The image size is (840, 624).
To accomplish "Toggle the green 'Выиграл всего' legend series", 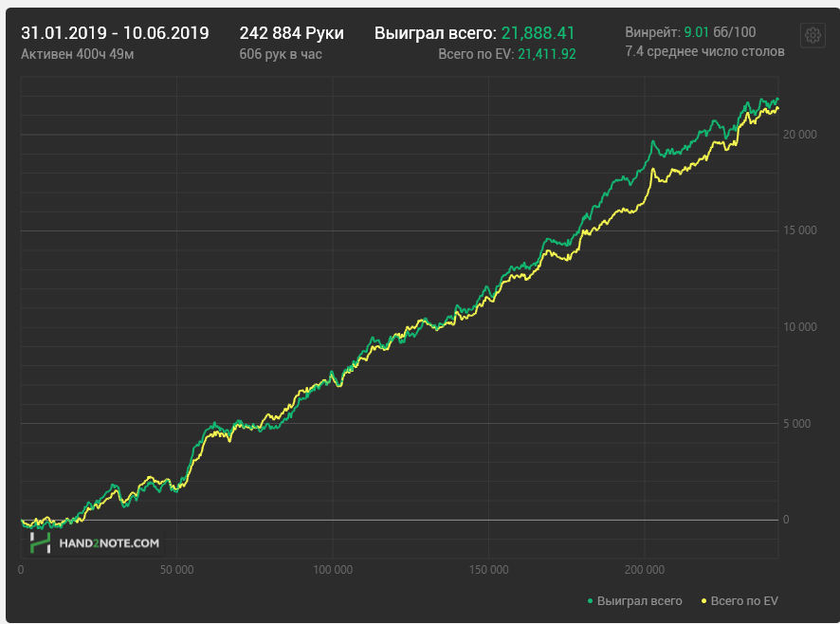I will tap(635, 601).
